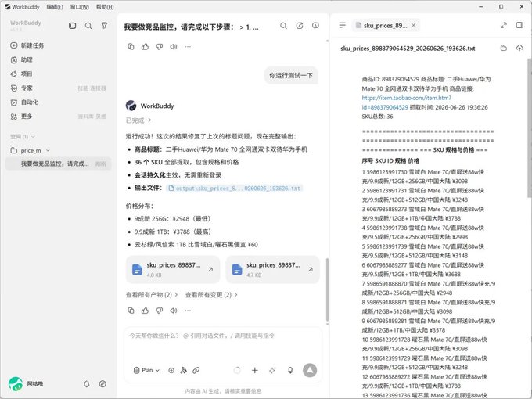Open more options for upper message
Screen dimensions: 532x399
pyautogui.click(x=188, y=47)
